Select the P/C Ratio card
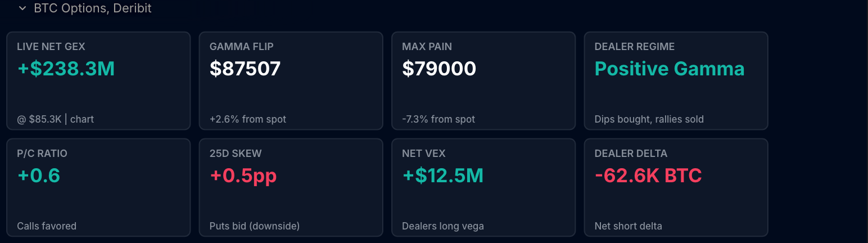The height and width of the screenshot is (243, 868). [x=98, y=187]
